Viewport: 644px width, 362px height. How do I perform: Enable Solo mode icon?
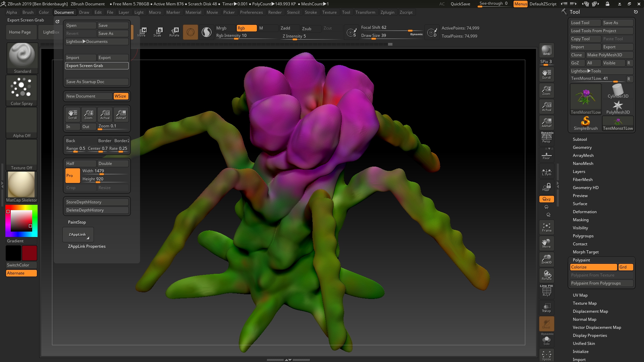pos(546,340)
